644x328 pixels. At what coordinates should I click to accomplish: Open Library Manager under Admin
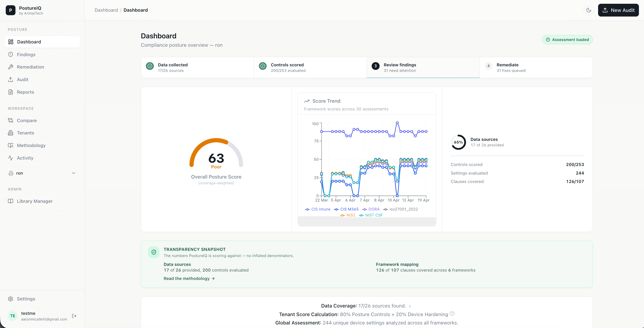(x=42, y=201)
